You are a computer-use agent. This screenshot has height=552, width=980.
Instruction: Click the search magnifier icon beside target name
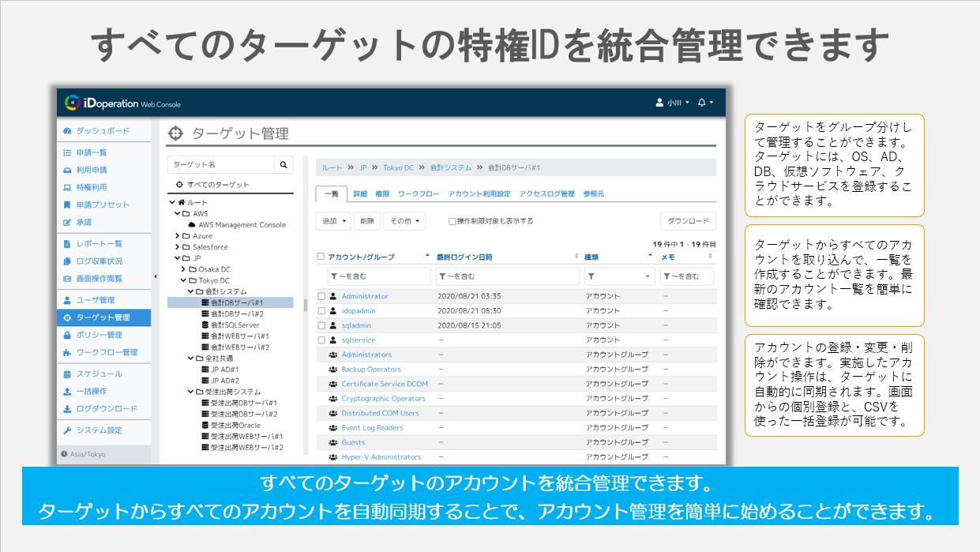pos(284,165)
